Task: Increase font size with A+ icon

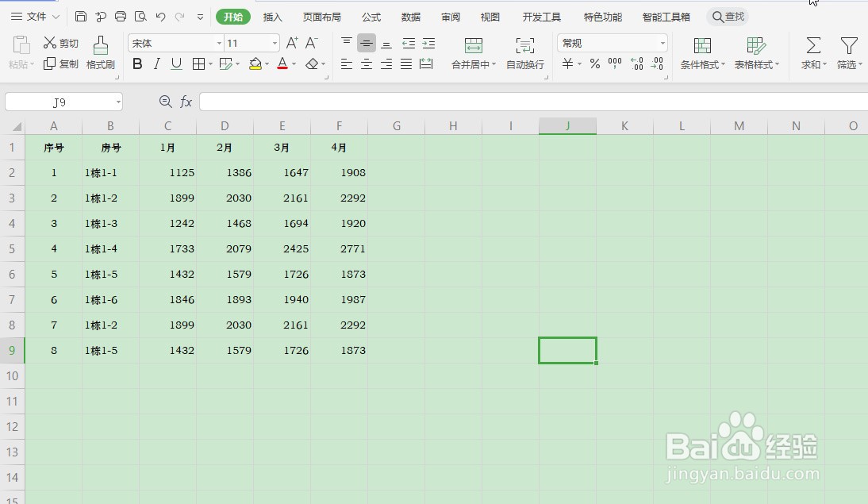Action: point(292,43)
